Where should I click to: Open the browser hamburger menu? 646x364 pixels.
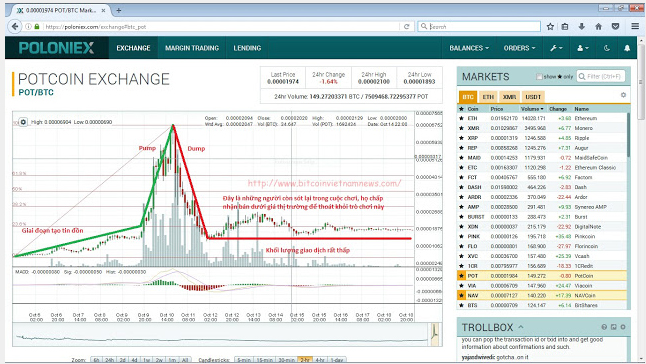click(635, 26)
